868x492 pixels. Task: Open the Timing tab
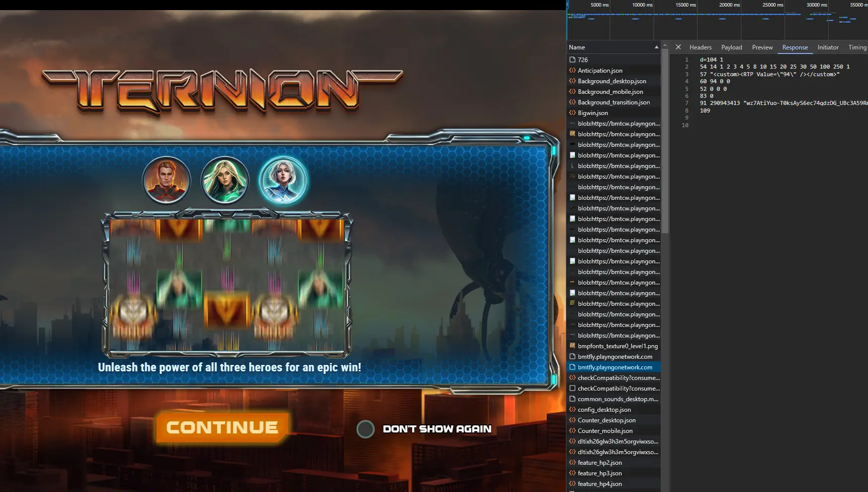(857, 47)
